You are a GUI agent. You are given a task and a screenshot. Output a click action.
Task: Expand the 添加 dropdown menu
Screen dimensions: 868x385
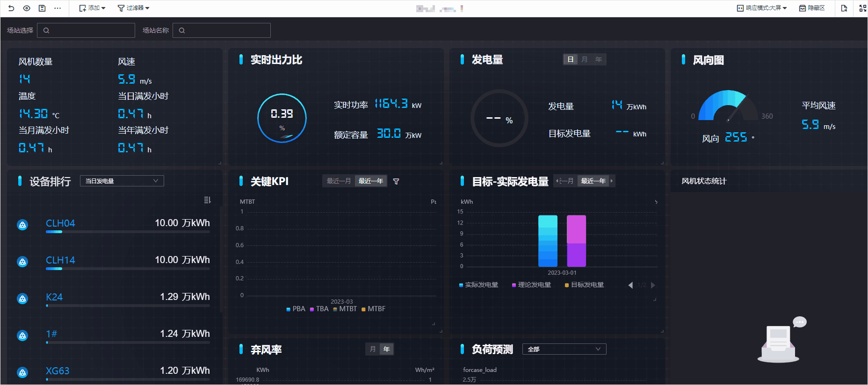click(x=92, y=8)
